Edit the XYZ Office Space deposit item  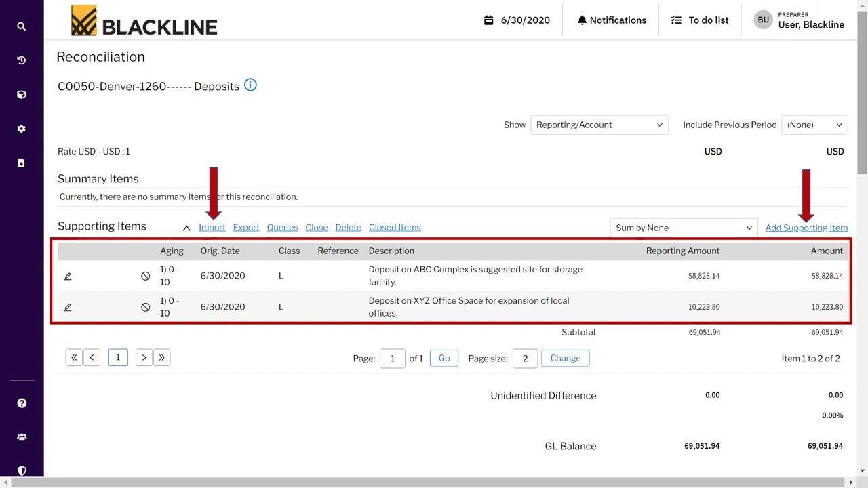[68, 307]
